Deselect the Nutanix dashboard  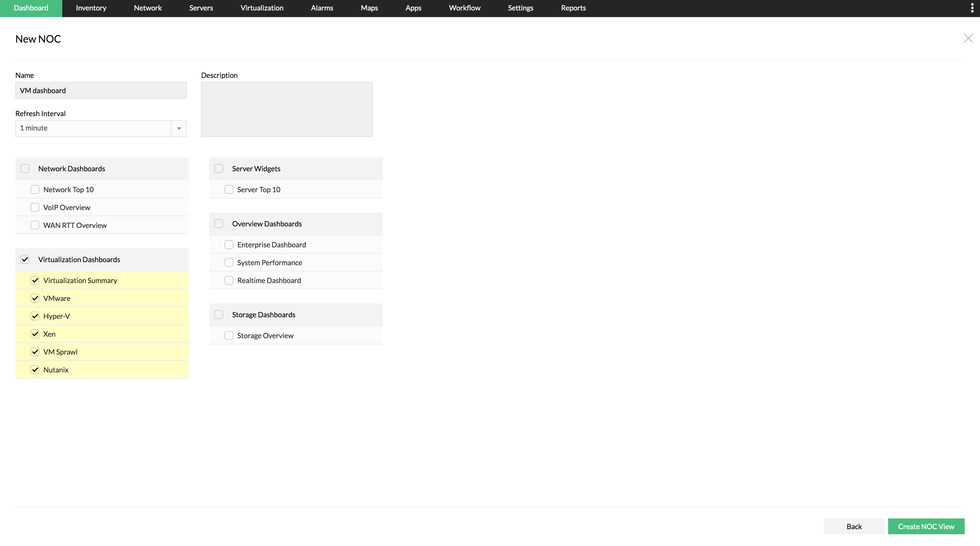(x=35, y=369)
